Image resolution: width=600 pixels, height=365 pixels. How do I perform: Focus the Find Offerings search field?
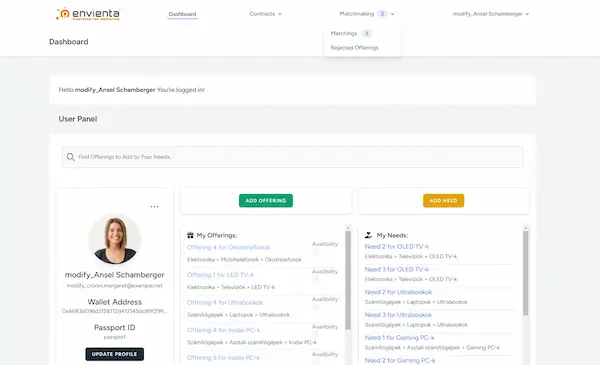pos(292,157)
